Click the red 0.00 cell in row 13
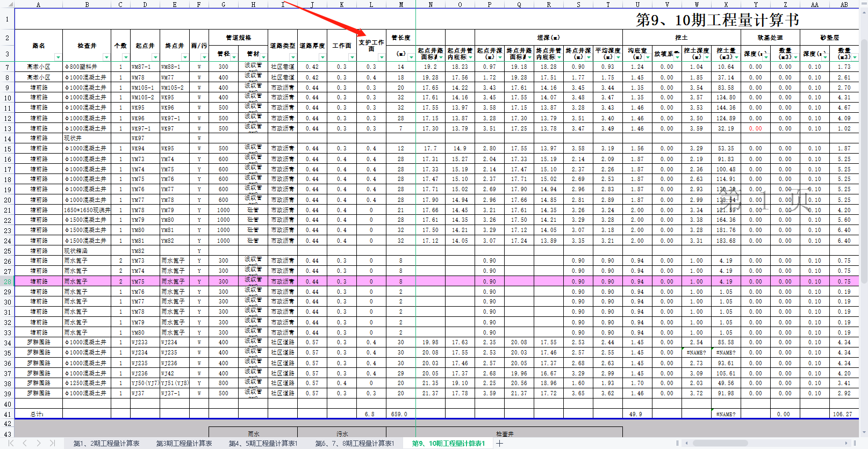 coord(755,128)
